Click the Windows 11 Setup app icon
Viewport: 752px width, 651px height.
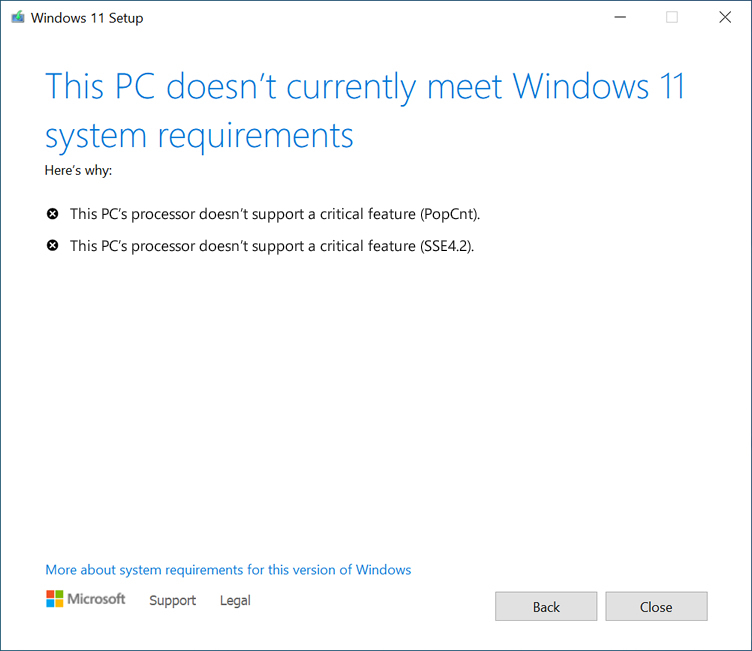pyautogui.click(x=18, y=18)
